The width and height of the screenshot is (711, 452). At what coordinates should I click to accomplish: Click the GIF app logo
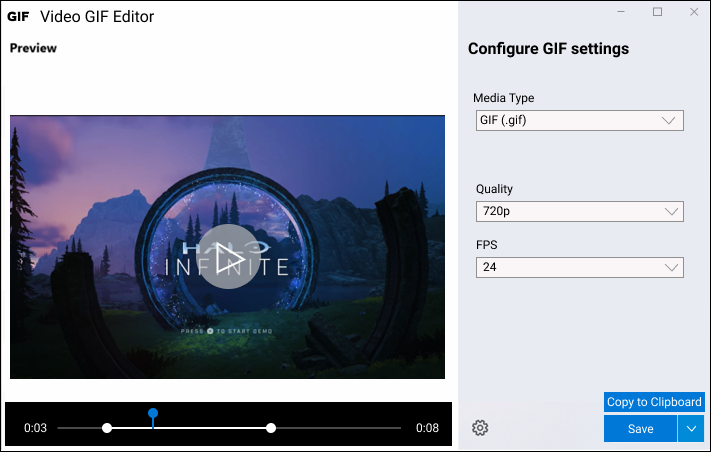[x=18, y=17]
